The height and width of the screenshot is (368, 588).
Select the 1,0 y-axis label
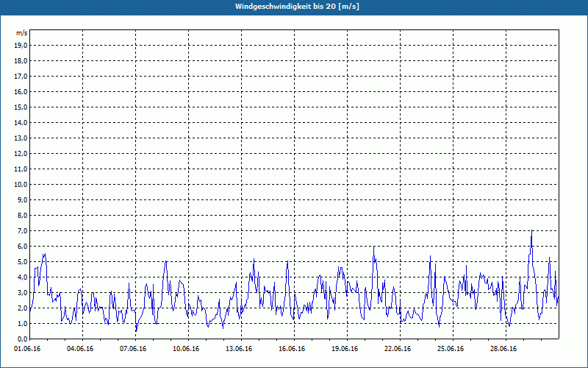(x=23, y=323)
